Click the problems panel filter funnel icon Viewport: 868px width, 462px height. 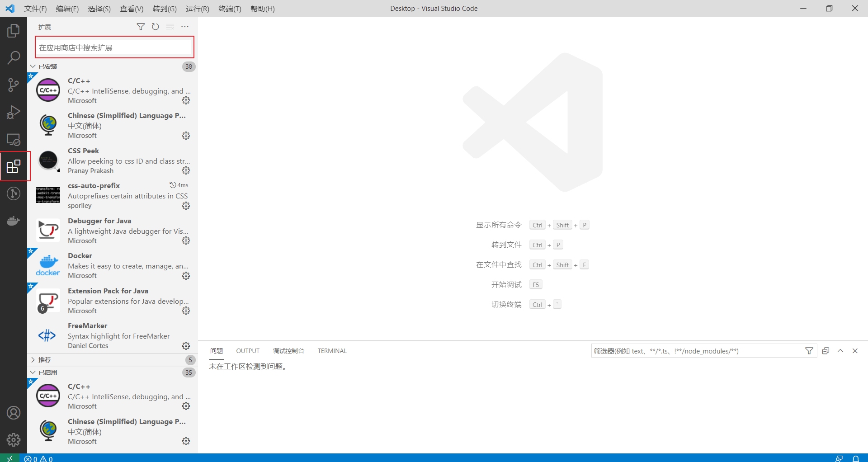pyautogui.click(x=809, y=351)
